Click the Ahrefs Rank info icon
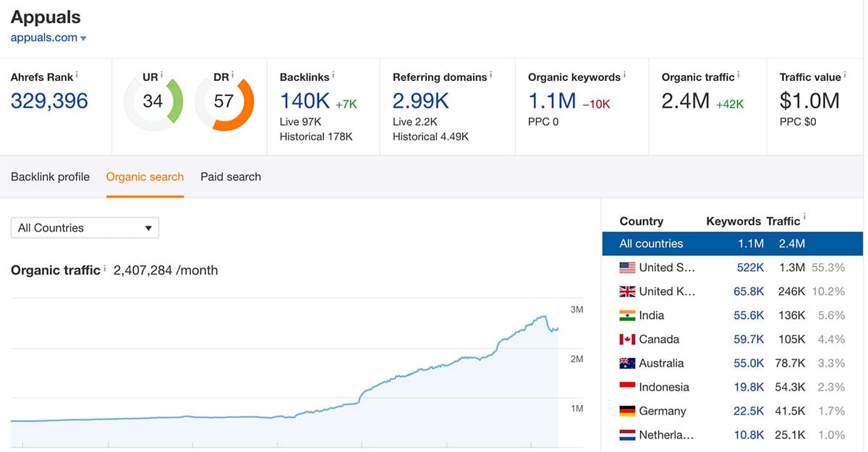This screenshot has width=868, height=452. point(77,75)
